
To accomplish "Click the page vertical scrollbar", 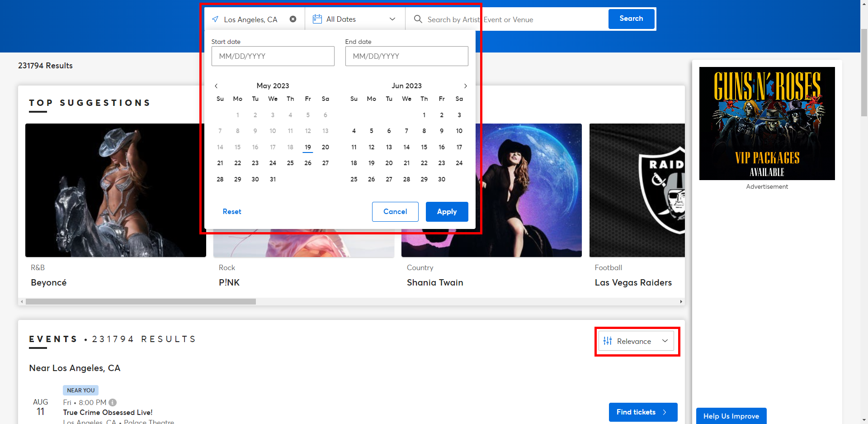I will [864, 72].
